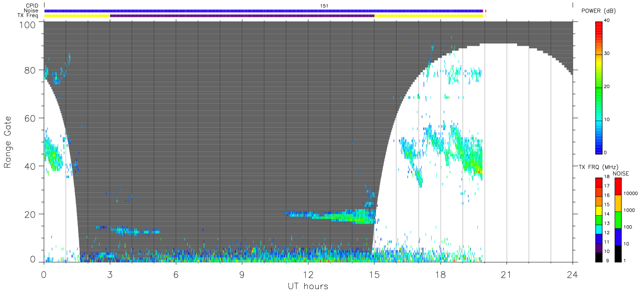
Task: Click the UT hours axis title
Action: [307, 286]
